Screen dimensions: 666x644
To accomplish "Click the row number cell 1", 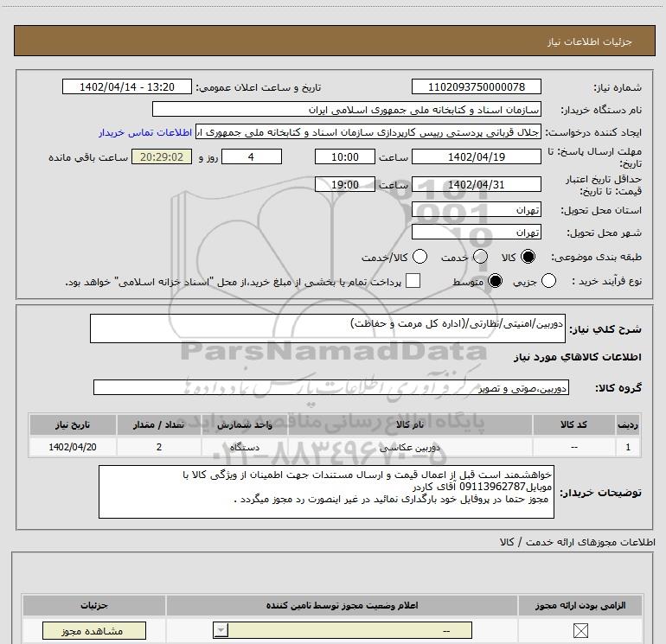I will [628, 447].
